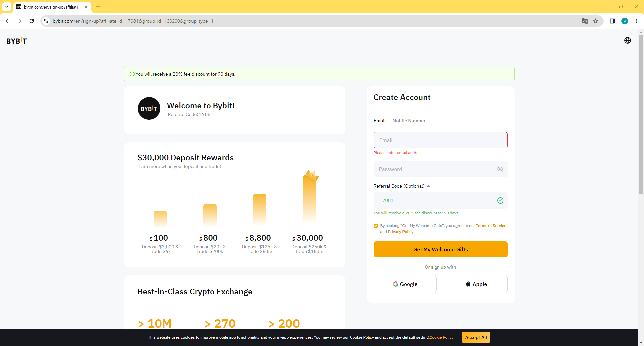644x346 pixels.
Task: Select the Email tab
Action: coord(379,121)
